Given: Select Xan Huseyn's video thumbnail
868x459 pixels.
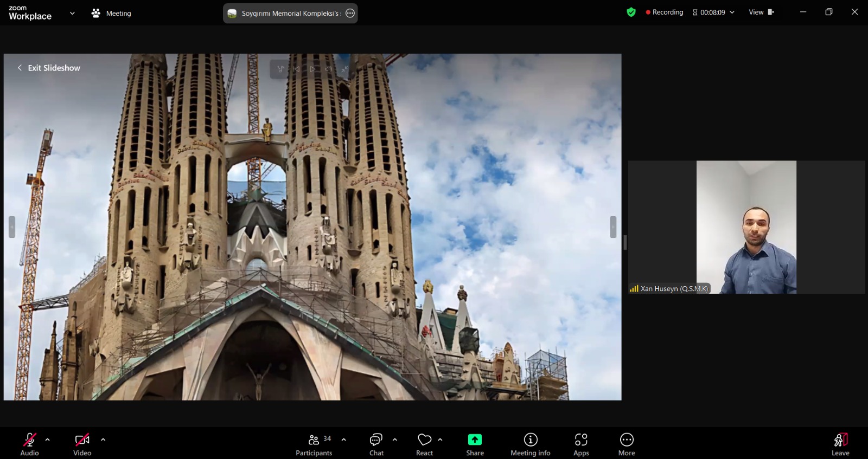Looking at the screenshot, I should coord(746,227).
